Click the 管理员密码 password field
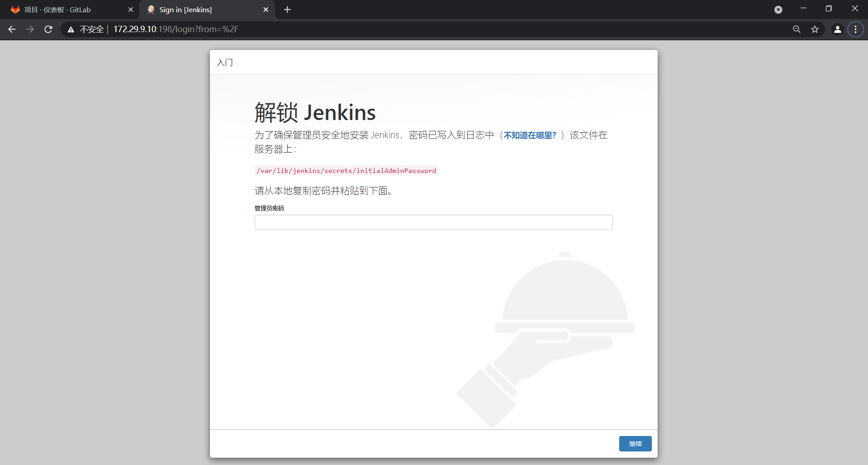The height and width of the screenshot is (465, 868). (x=433, y=222)
